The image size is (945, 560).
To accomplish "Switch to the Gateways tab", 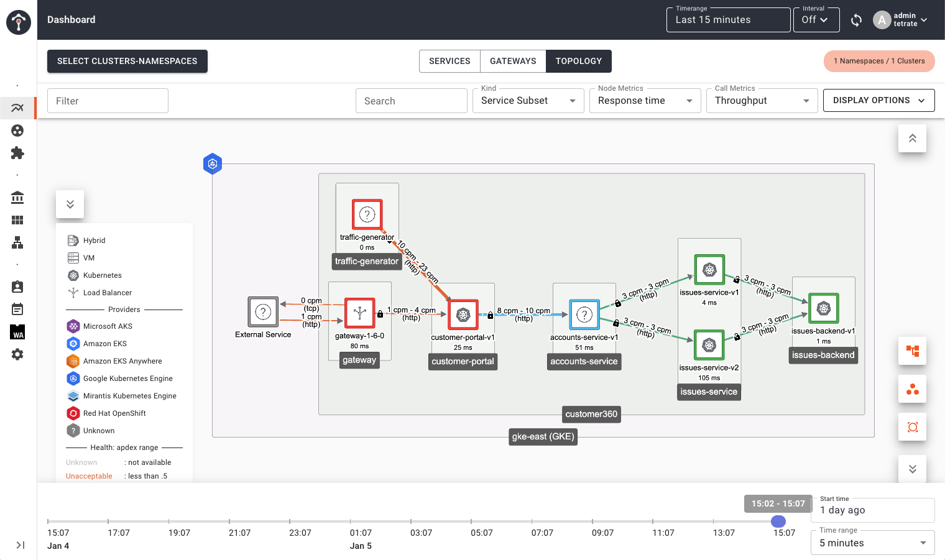I will point(513,61).
